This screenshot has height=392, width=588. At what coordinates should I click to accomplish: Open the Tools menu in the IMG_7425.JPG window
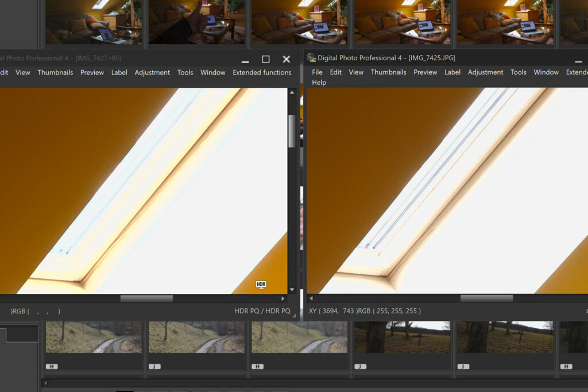pos(518,72)
